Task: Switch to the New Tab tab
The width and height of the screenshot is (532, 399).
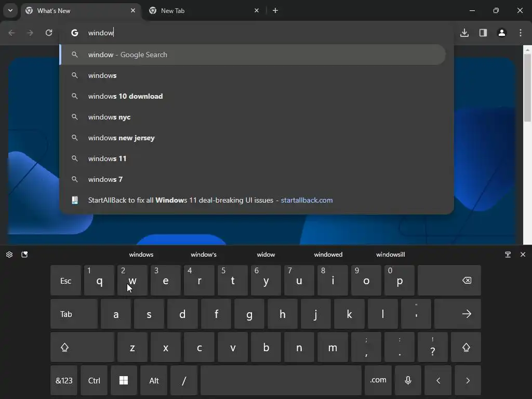Action: coord(204,10)
